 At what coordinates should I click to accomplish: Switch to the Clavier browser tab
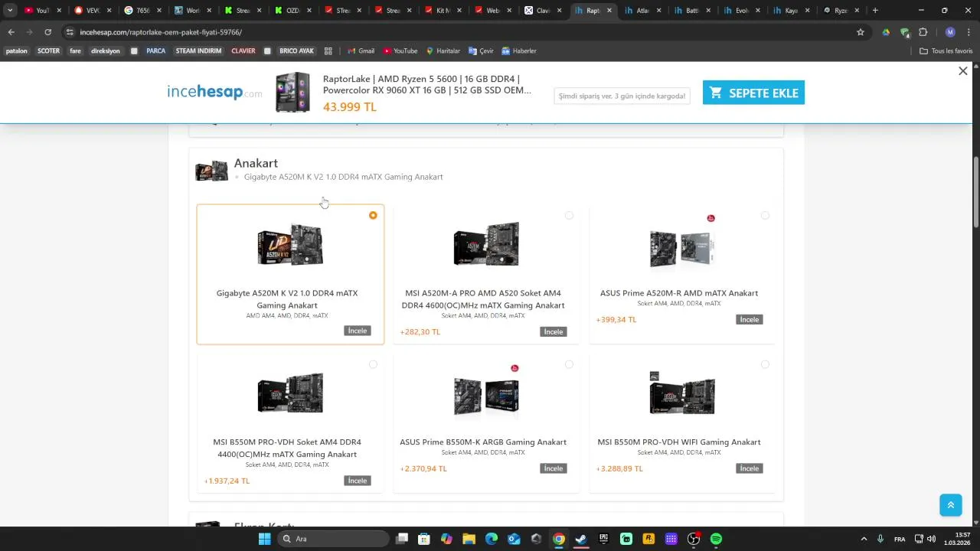click(x=537, y=11)
